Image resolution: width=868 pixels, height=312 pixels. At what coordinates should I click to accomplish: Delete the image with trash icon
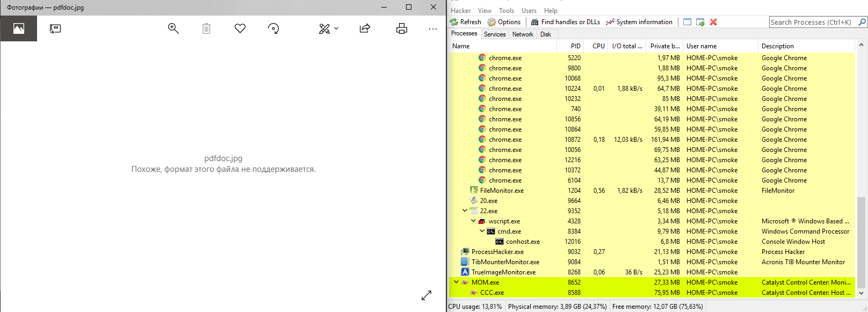pos(206,28)
